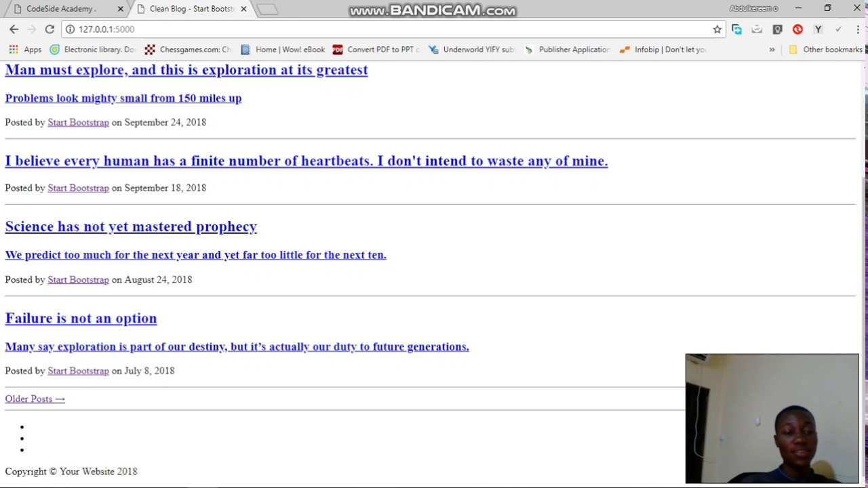Viewport: 868px width, 488px height.
Task: Click the Abdulkereem profile button
Action: pyautogui.click(x=753, y=8)
